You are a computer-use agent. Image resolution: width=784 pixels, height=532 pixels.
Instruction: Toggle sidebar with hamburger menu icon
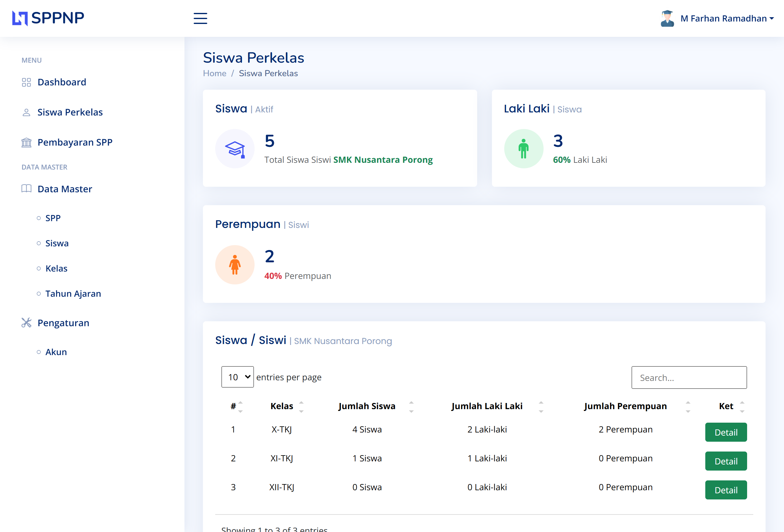point(200,18)
